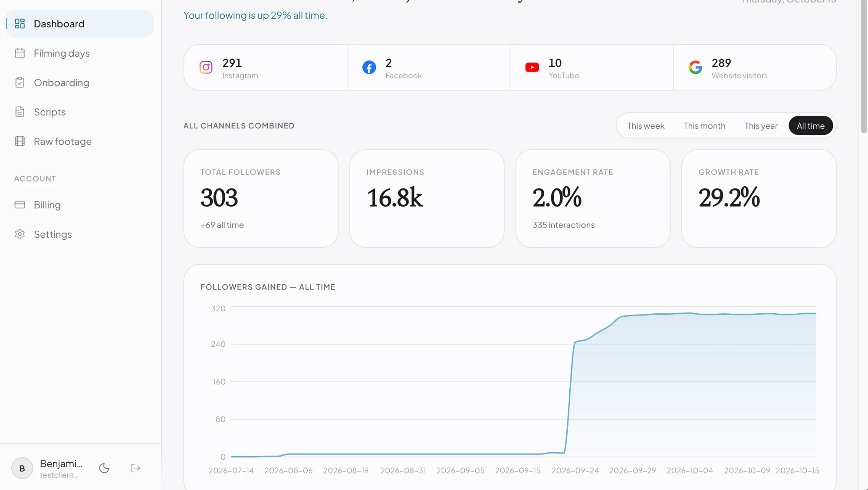Click the Facebook logo icon
Viewport: 868px width, 490px height.
369,67
